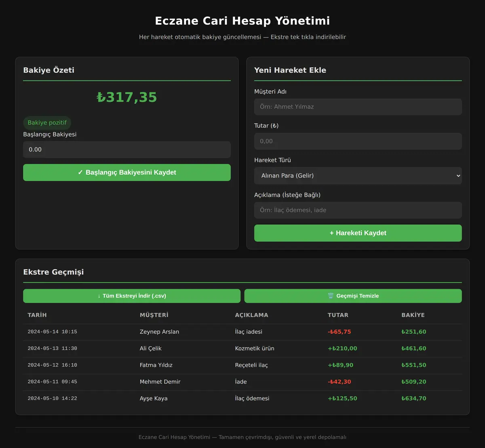485x448 pixels.
Task: Click the ₺509,20 balance value
Action: (x=414, y=382)
